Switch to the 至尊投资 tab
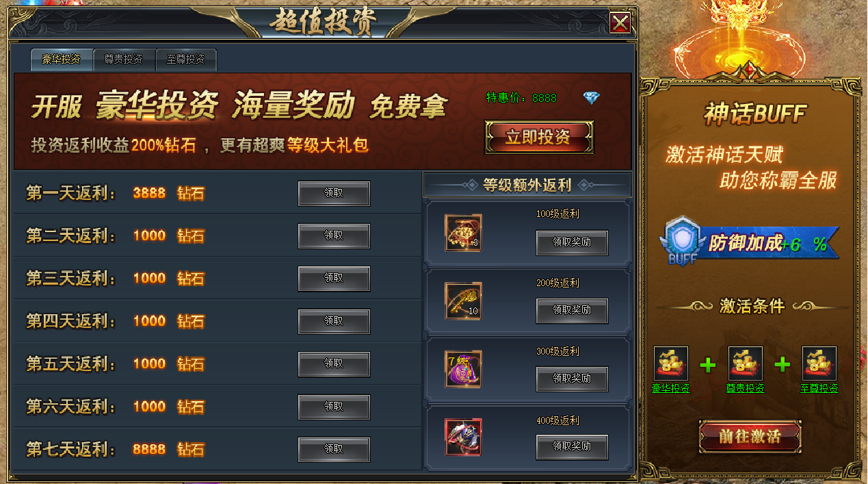This screenshot has width=868, height=484. (x=186, y=60)
